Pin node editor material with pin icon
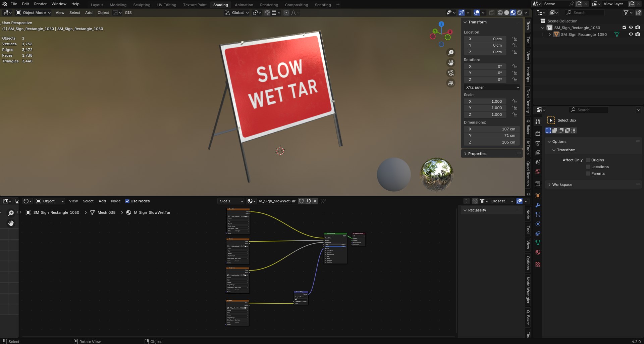The image size is (644, 344). point(323,201)
